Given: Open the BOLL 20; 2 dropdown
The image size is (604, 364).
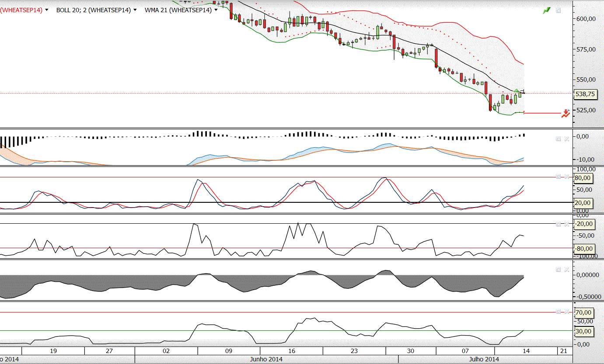Looking at the screenshot, I should [135, 10].
